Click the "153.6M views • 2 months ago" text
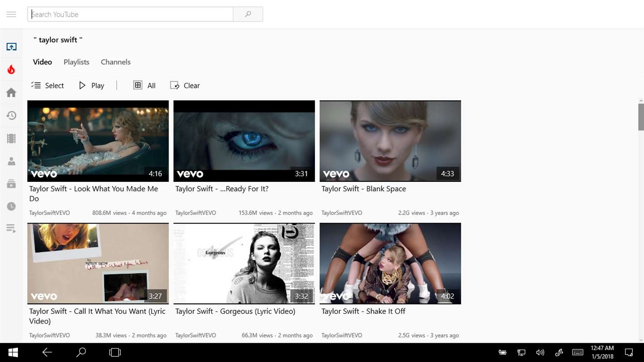644x362 pixels. (275, 213)
